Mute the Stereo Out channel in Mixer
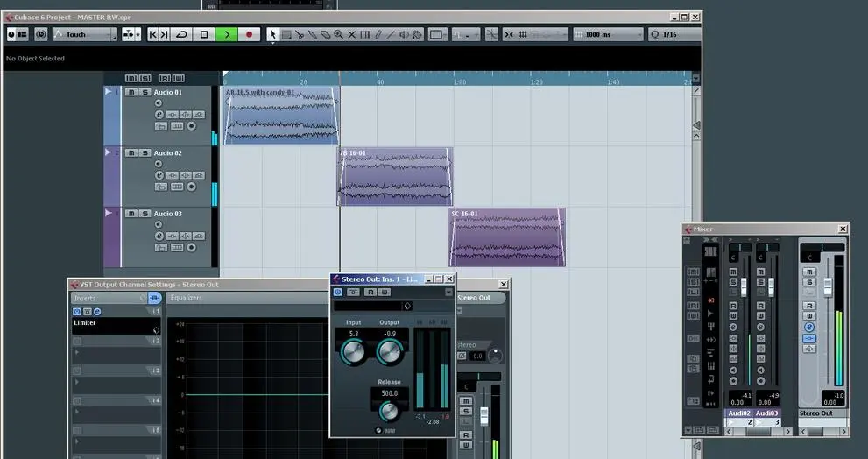868x459 pixels. click(x=809, y=272)
